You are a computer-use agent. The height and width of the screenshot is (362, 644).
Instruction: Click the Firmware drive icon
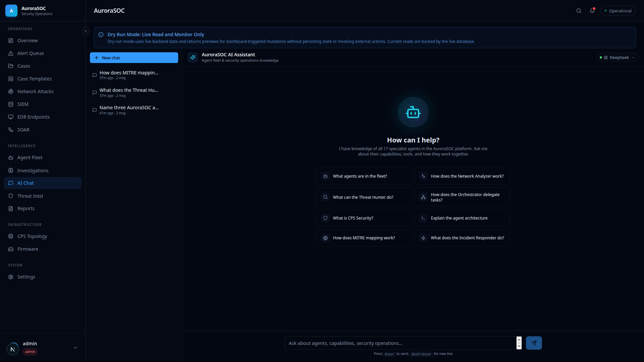[11, 249]
